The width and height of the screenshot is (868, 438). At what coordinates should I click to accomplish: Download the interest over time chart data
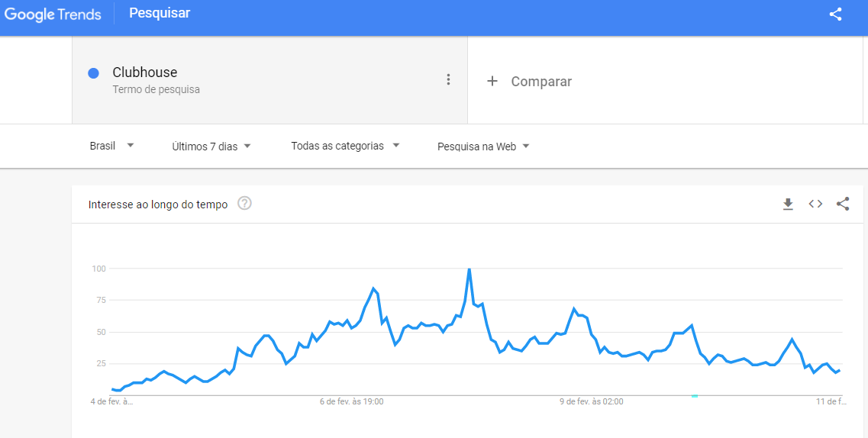click(788, 204)
